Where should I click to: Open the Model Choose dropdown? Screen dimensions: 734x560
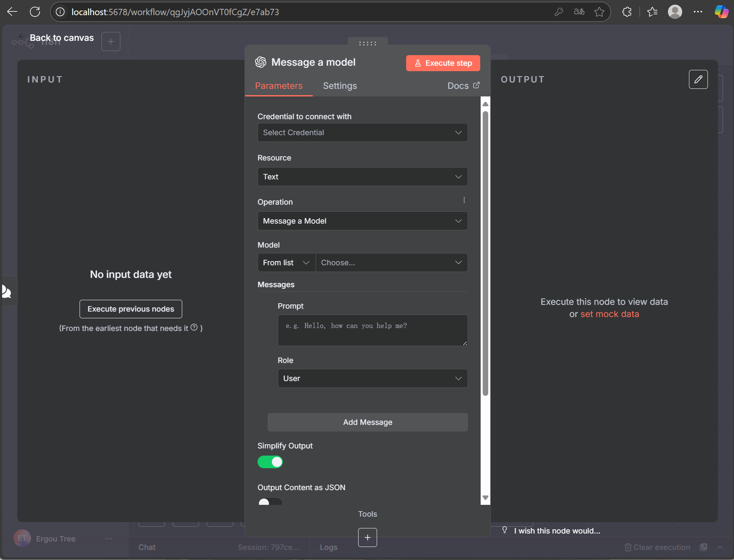(391, 263)
